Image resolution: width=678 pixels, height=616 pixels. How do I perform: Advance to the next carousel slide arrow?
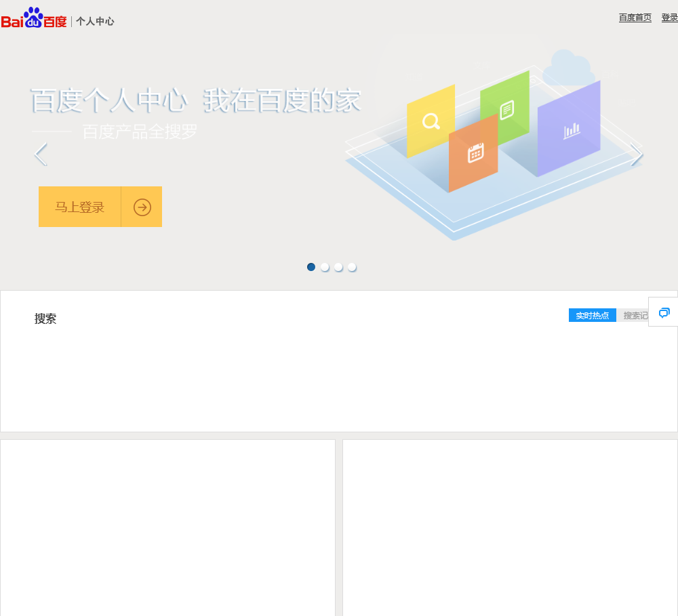(636, 155)
